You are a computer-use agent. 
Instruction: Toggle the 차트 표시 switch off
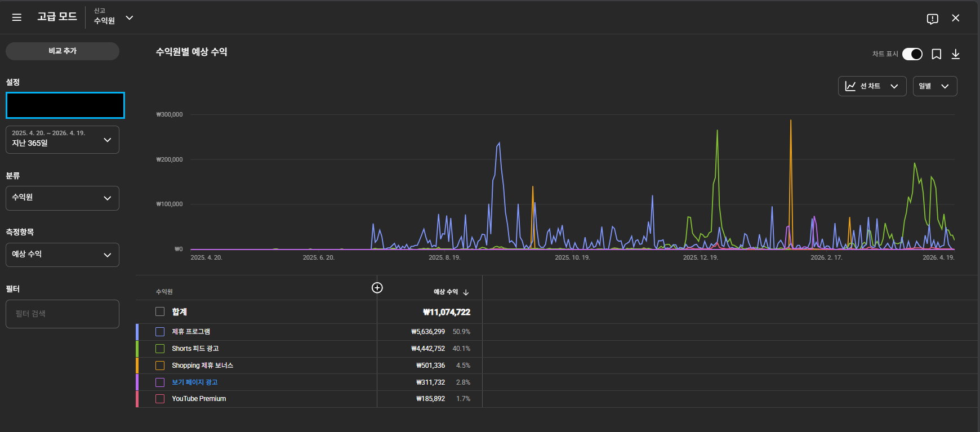pos(912,54)
